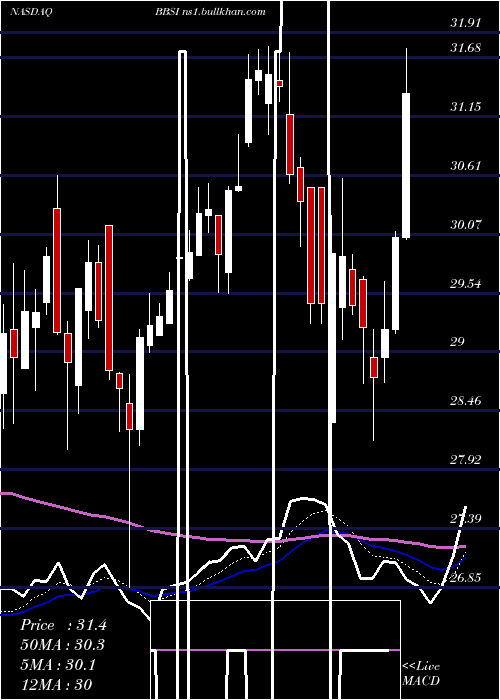Click the 29 price axis label
The width and height of the screenshot is (500, 700).
coord(458,342)
